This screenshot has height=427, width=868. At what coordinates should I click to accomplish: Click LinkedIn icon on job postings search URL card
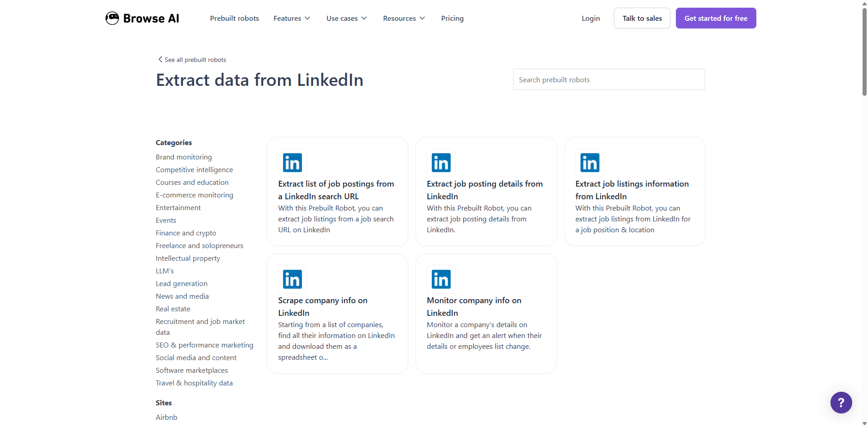pyautogui.click(x=292, y=163)
